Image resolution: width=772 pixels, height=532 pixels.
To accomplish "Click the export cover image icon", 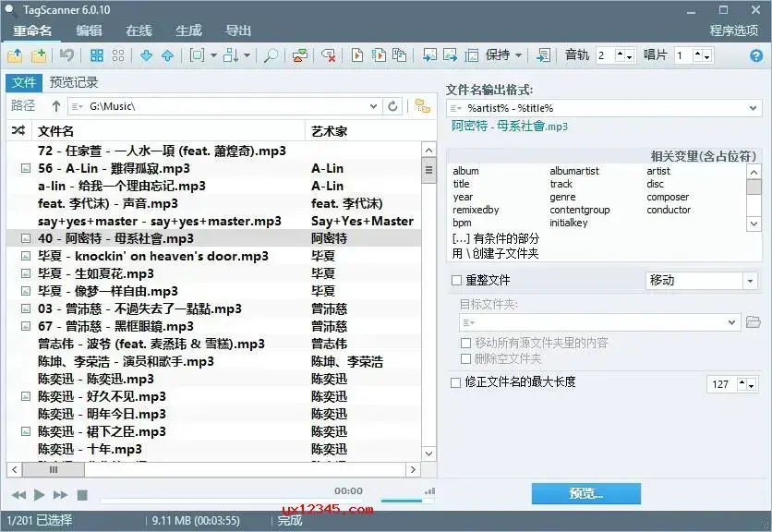I will (450, 55).
